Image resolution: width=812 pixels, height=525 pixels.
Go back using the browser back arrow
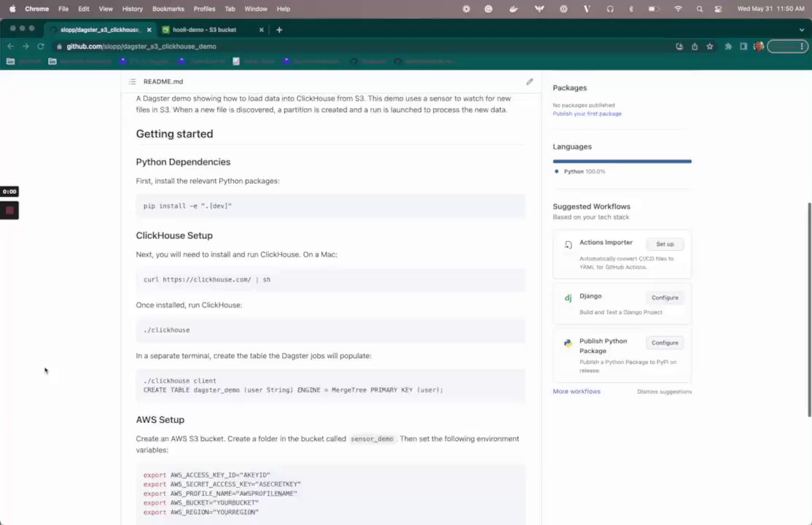point(10,47)
